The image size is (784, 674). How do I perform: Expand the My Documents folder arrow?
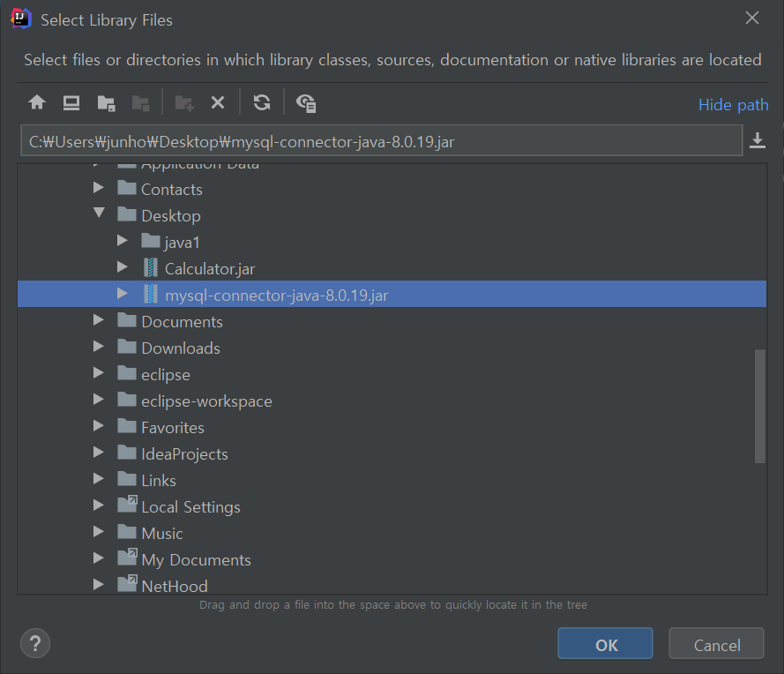tap(99, 558)
